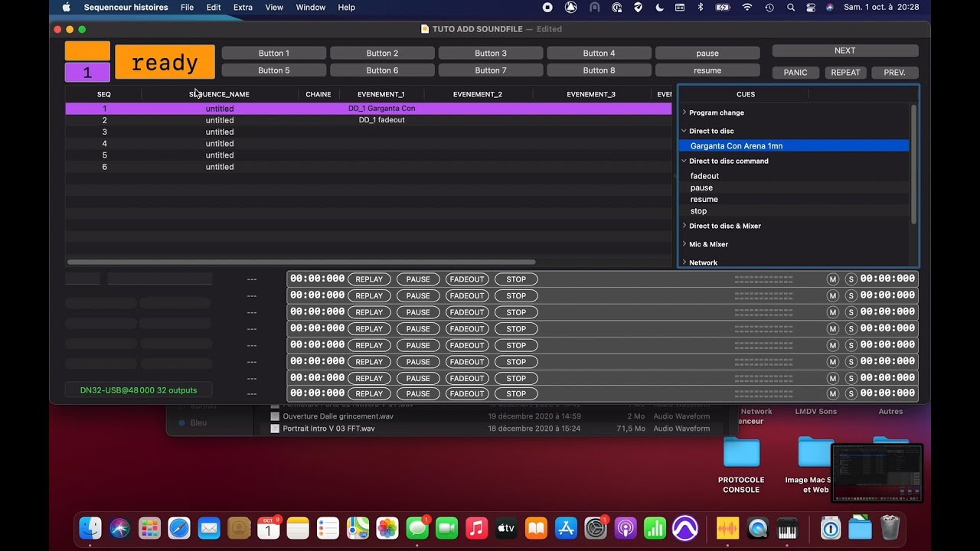Collapse the Direct to disc command group
980x551 pixels.
(684, 161)
